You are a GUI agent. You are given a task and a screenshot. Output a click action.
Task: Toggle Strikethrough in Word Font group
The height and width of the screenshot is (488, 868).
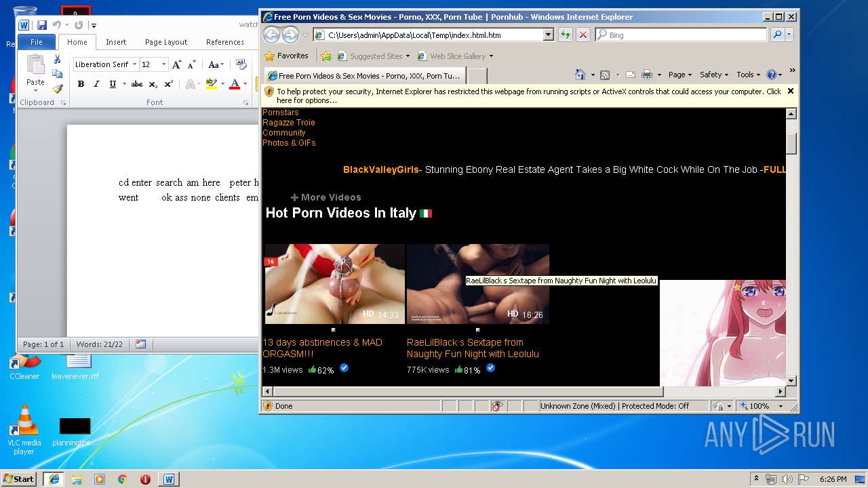(x=136, y=84)
